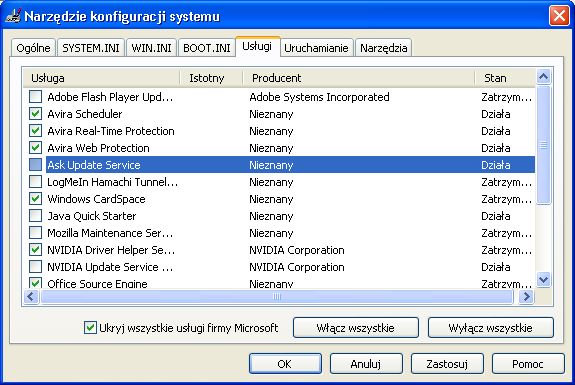
Task: Switch to the BOOT.INI tab
Action: (x=207, y=48)
